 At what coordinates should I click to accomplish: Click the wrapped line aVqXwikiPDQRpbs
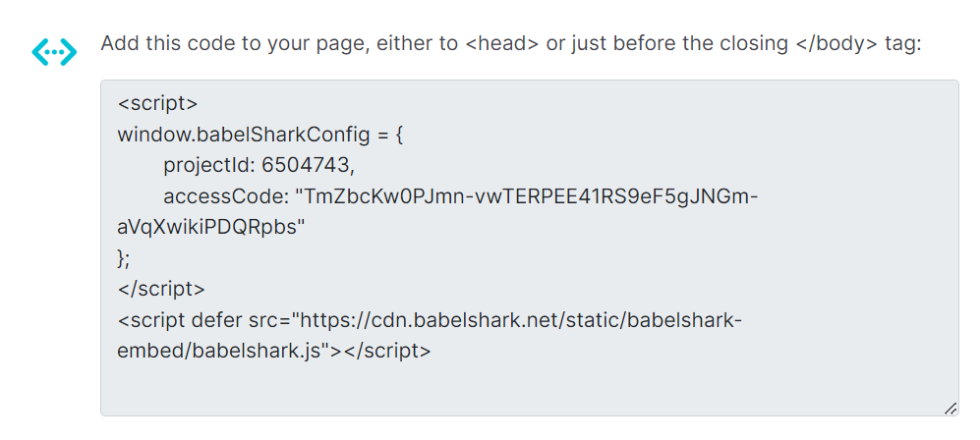click(211, 227)
